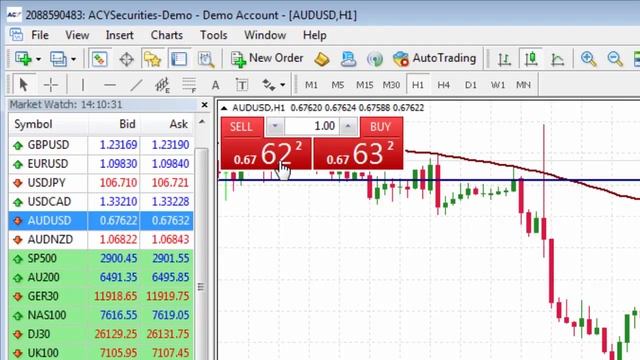Click Market Watch scrollbar up arrow
The width and height of the screenshot is (640, 360).
tap(202, 122)
